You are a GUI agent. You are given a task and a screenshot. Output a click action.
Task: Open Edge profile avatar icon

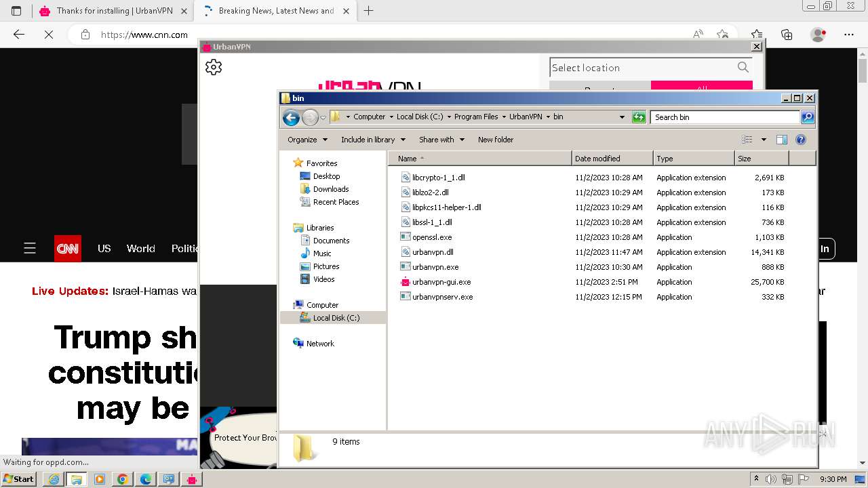[x=818, y=35]
